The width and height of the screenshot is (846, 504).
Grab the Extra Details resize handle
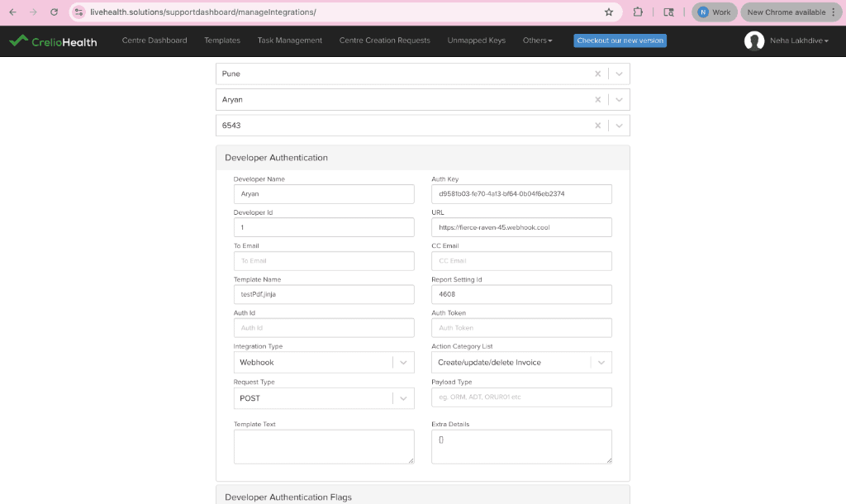tap(609, 461)
